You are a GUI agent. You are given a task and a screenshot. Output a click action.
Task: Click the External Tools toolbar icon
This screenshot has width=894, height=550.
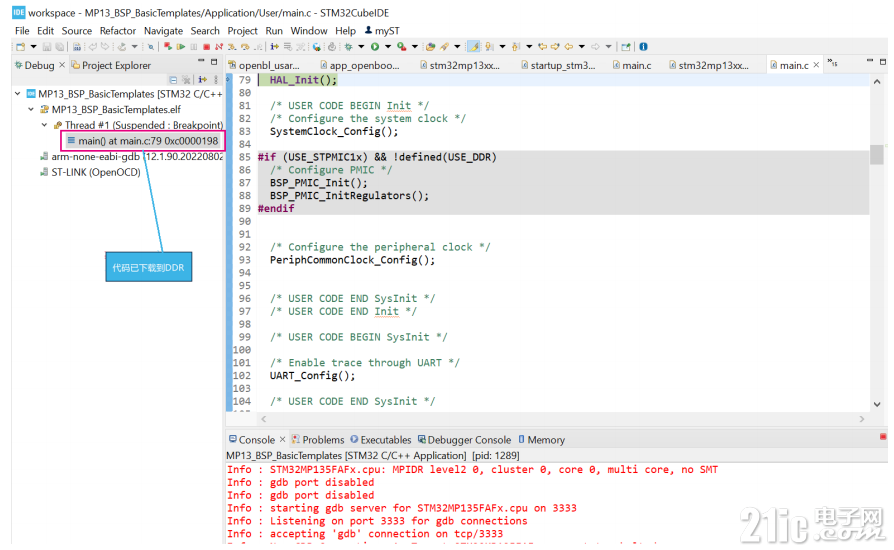point(402,47)
